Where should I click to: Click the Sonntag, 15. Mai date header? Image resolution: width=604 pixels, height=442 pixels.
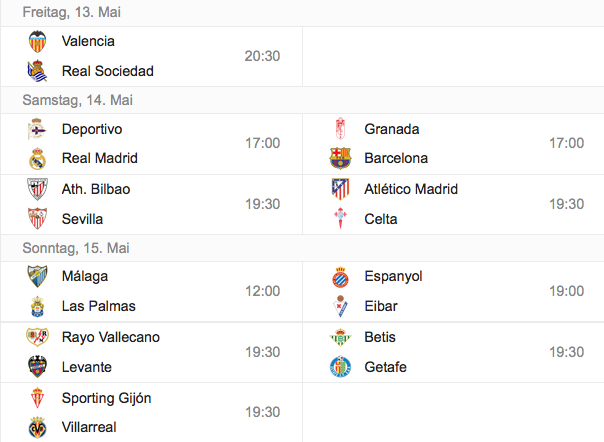(76, 248)
